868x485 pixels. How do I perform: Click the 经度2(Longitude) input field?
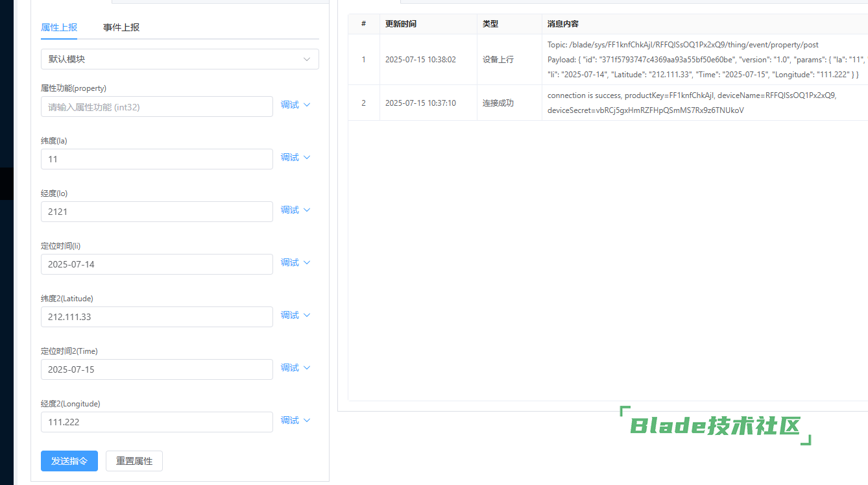tap(156, 422)
